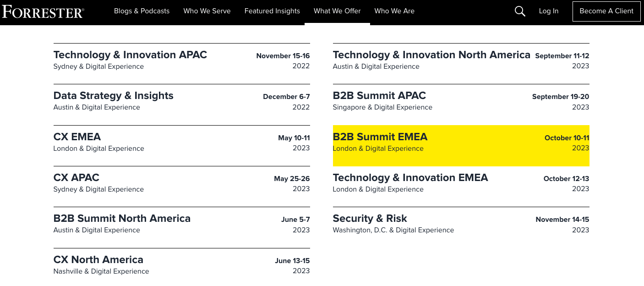Open Technology & Innovation North America event
Viewport: 644px width, 286px height.
click(x=461, y=64)
